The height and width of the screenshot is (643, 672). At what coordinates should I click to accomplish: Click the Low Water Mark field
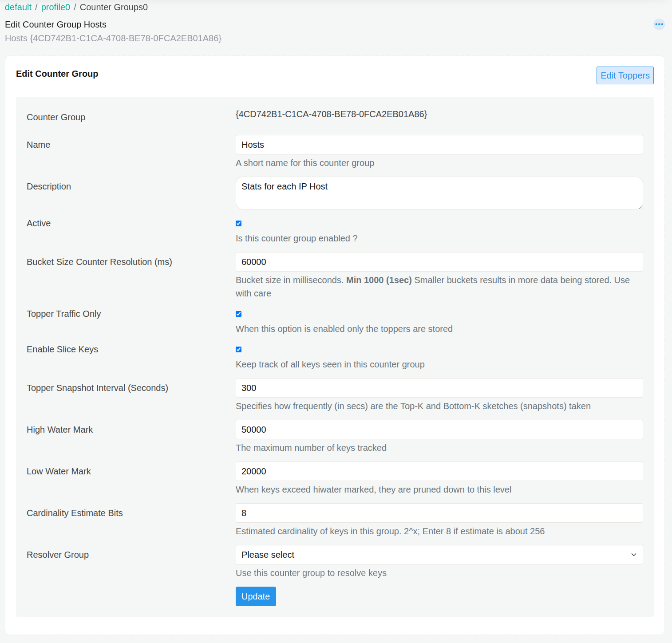[x=439, y=471]
